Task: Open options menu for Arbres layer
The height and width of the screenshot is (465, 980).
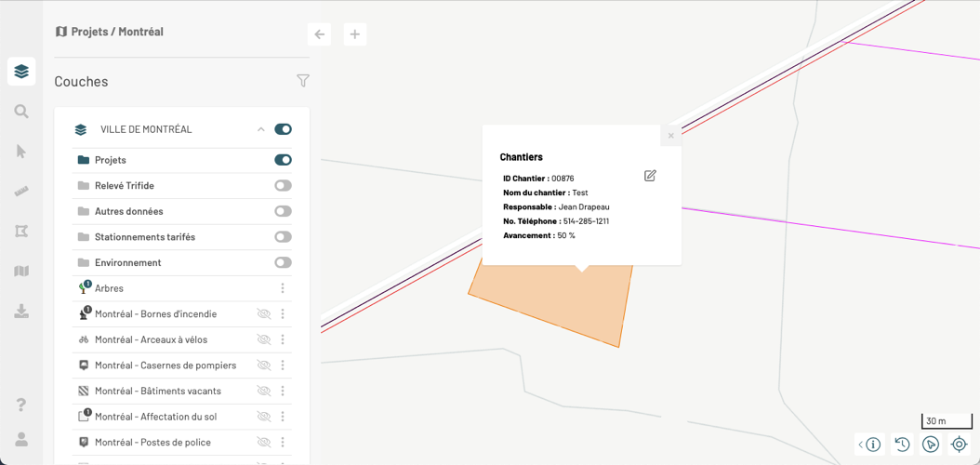Action: click(x=283, y=288)
